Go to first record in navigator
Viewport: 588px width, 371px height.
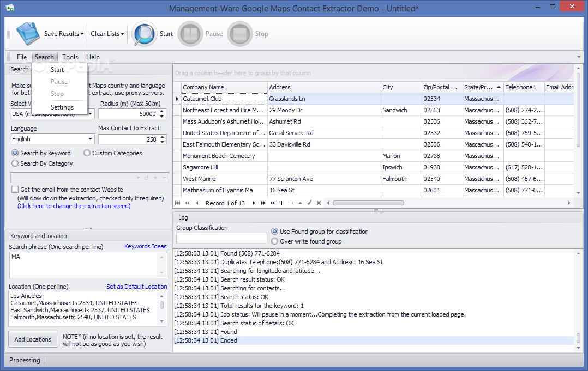[x=177, y=203]
